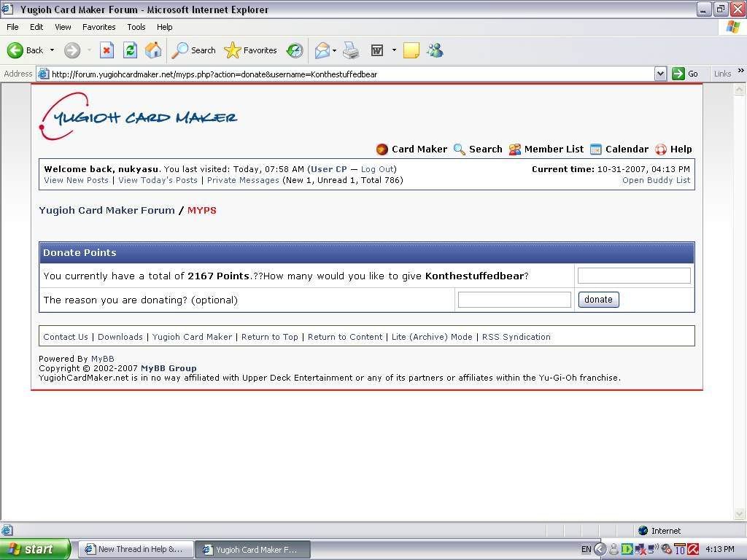747x560 pixels.
Task: Open the Member List forum link
Action: (554, 149)
